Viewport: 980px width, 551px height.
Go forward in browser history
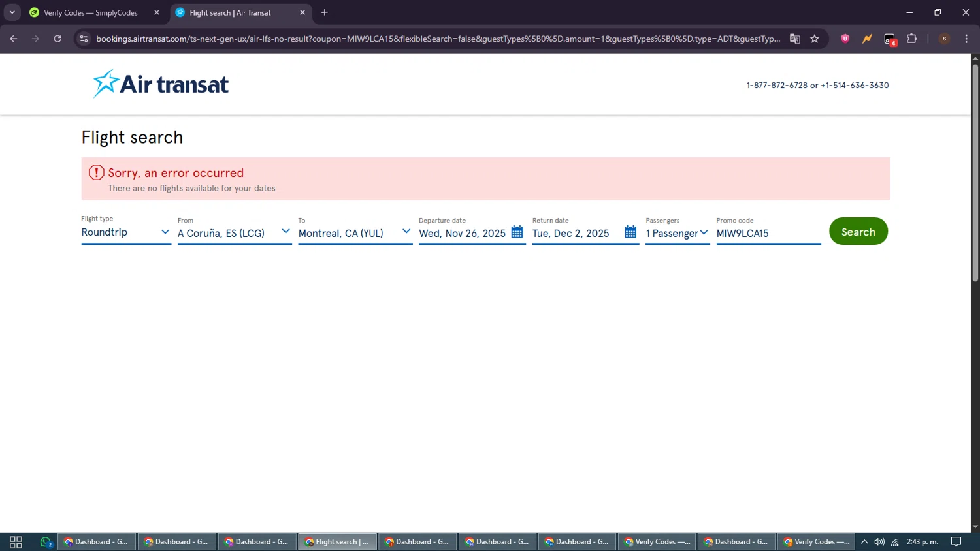click(x=35, y=39)
